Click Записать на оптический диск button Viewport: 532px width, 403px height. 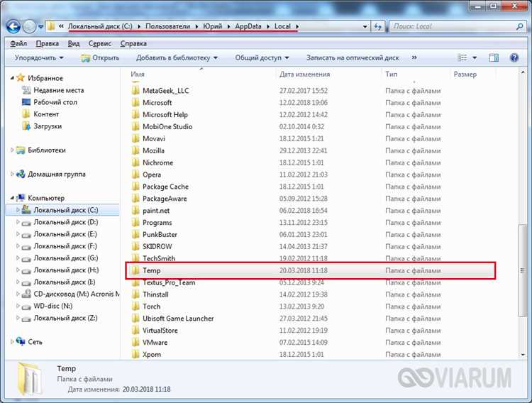tap(353, 57)
